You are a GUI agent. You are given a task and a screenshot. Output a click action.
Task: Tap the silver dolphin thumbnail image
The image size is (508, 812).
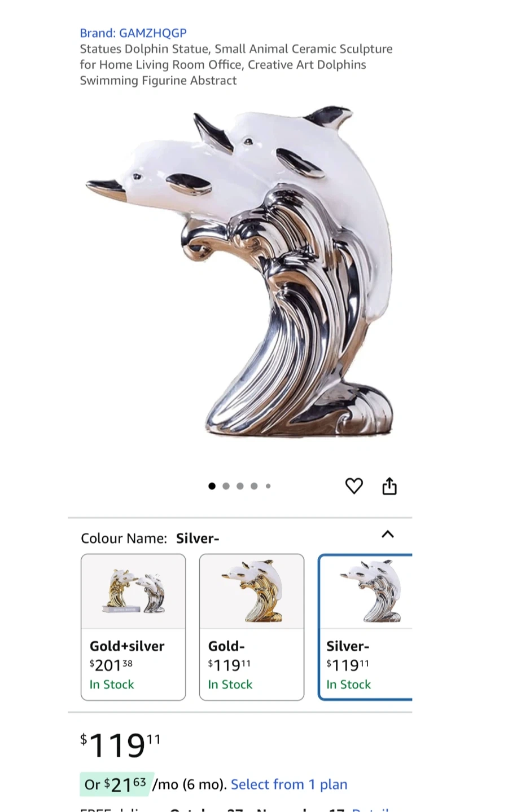(x=370, y=592)
